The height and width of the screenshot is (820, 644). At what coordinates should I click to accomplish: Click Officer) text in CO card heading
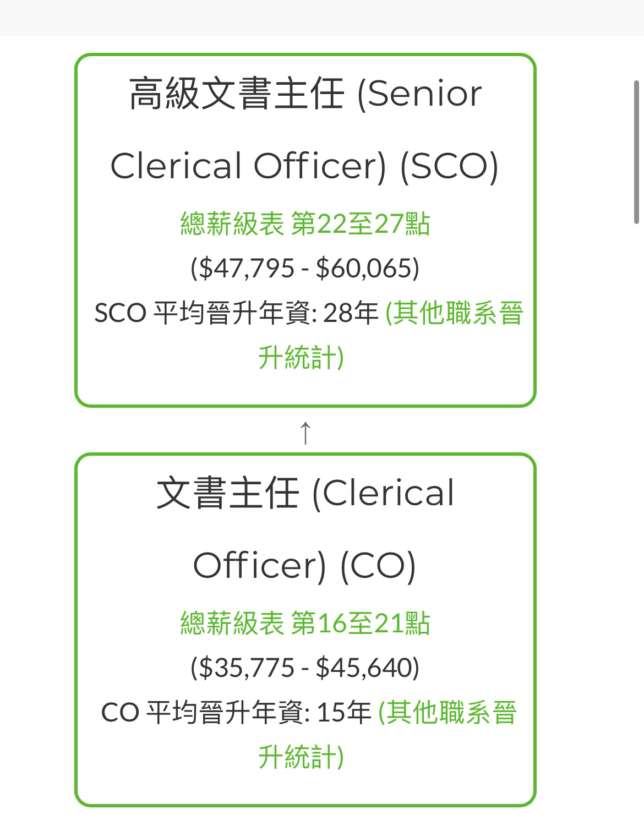tap(260, 566)
